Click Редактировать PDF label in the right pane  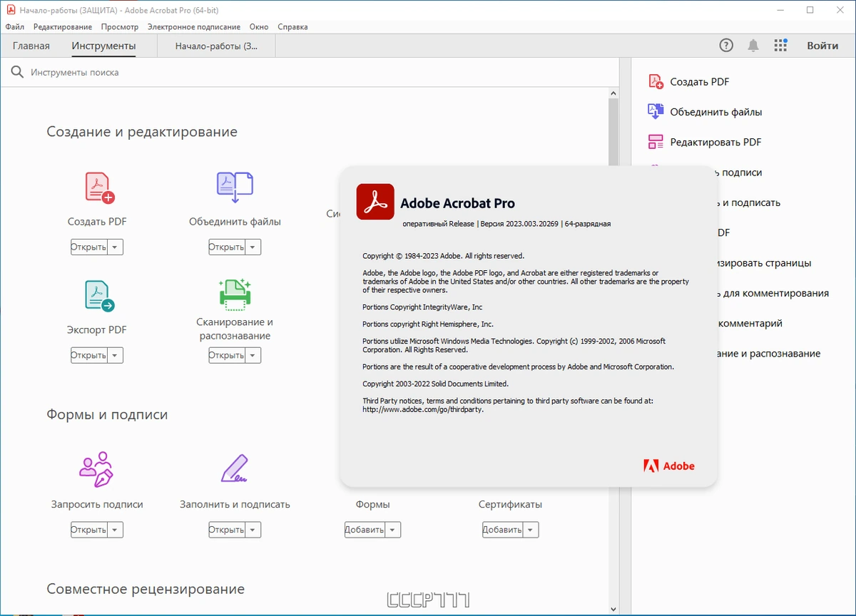pos(715,142)
